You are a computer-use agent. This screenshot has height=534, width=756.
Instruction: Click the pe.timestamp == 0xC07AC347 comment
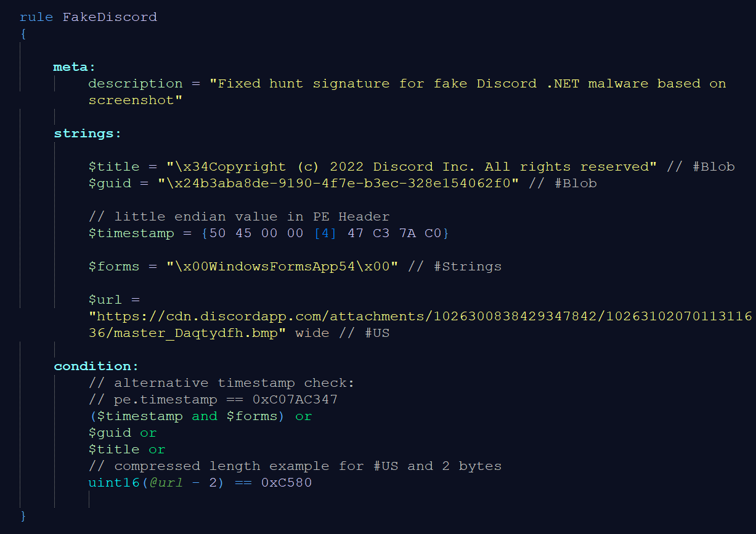point(213,400)
